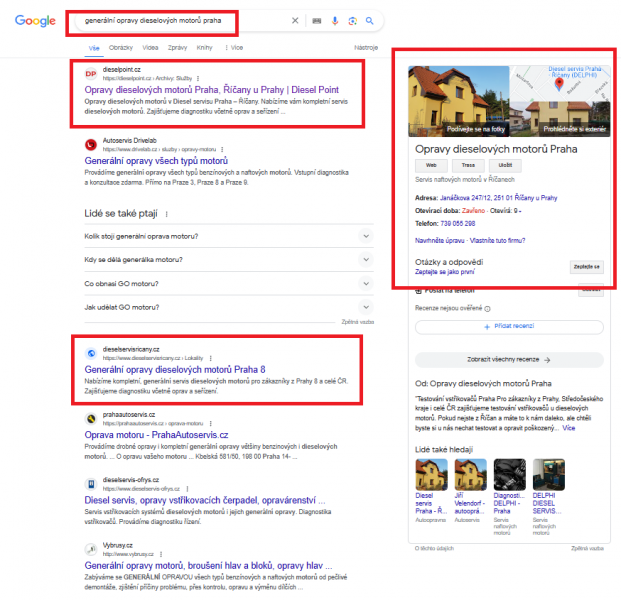Click the Vybrusy.cz favicon
This screenshot has height=600, width=621.
click(x=91, y=549)
